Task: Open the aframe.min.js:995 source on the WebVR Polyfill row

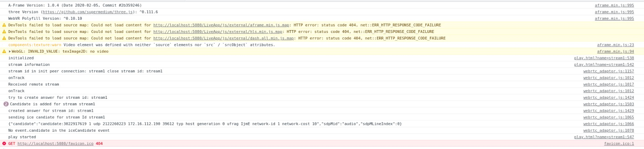Action: (614, 18)
